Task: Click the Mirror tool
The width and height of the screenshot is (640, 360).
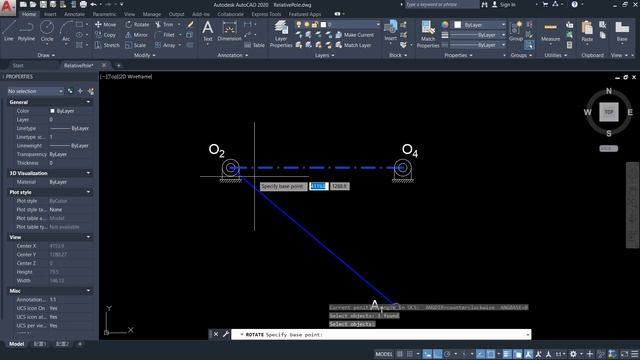Action: 137,35
